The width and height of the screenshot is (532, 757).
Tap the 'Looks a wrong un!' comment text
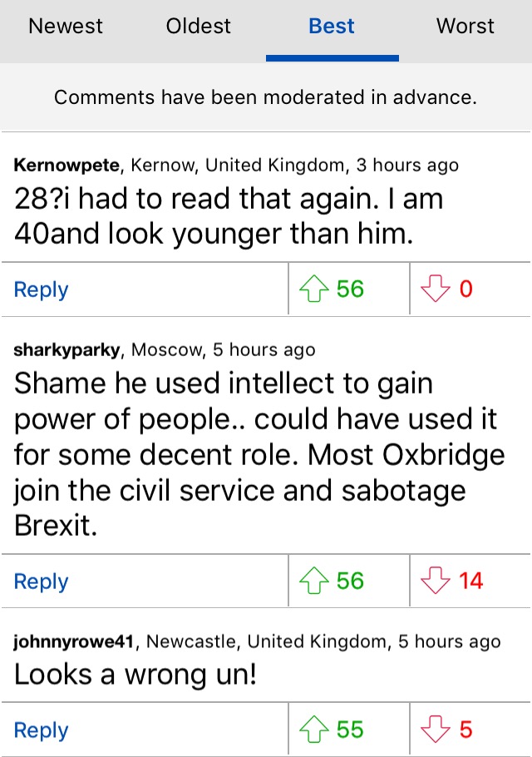(135, 675)
